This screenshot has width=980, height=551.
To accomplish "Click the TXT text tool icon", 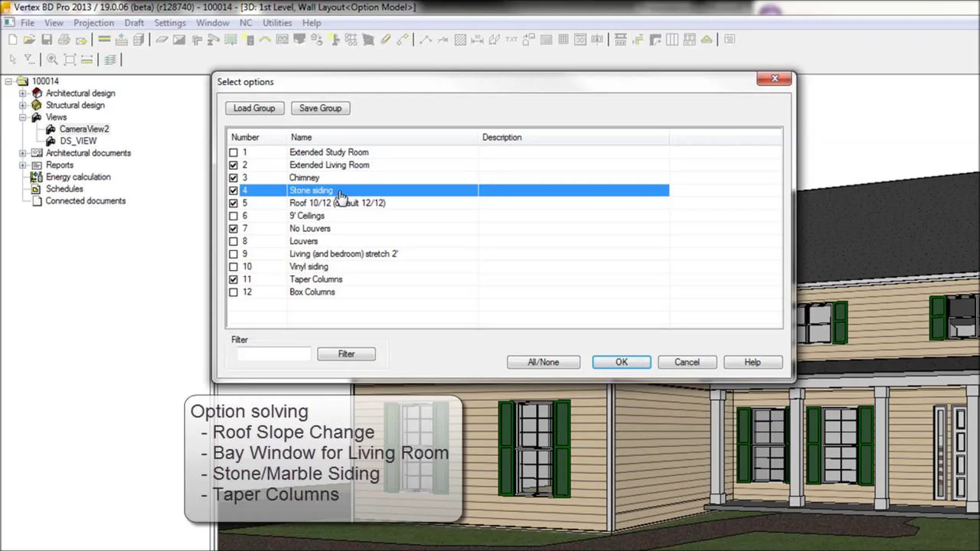I will pos(511,39).
